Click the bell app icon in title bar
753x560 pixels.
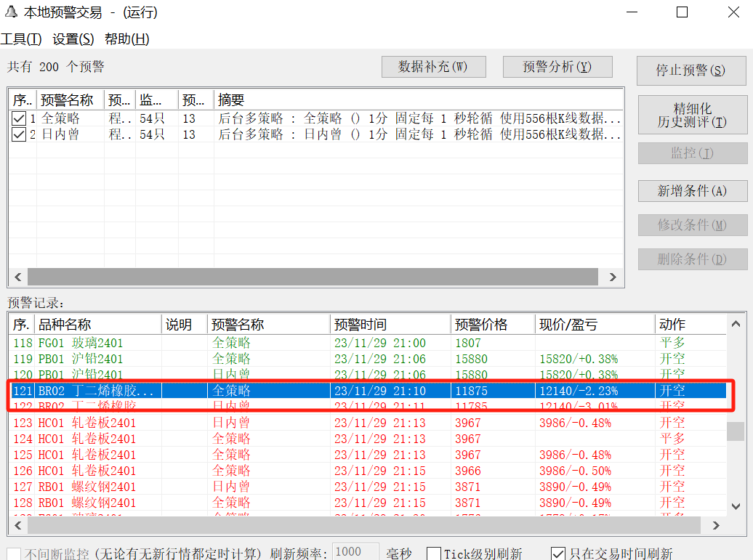[11, 12]
